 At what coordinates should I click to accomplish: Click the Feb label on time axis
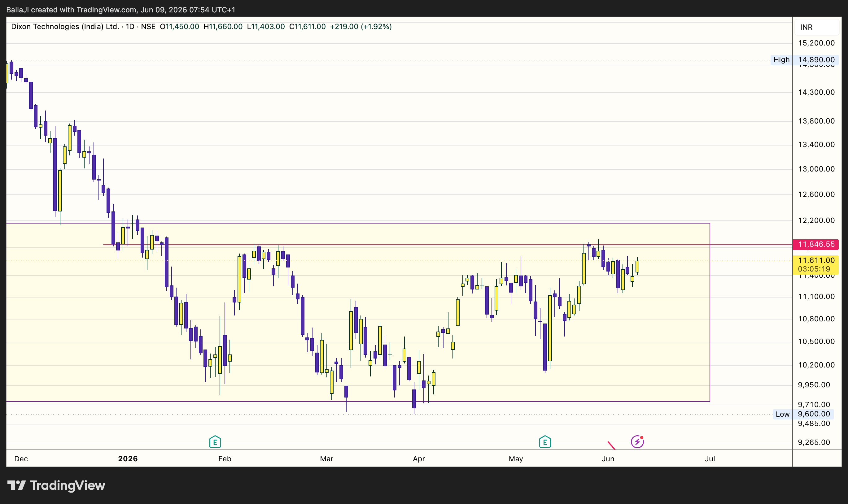[225, 459]
